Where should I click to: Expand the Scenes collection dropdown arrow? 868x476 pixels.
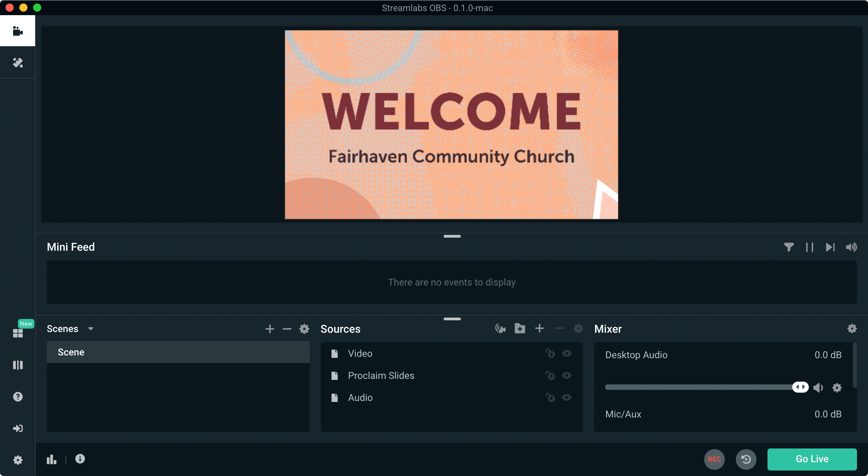(x=91, y=329)
